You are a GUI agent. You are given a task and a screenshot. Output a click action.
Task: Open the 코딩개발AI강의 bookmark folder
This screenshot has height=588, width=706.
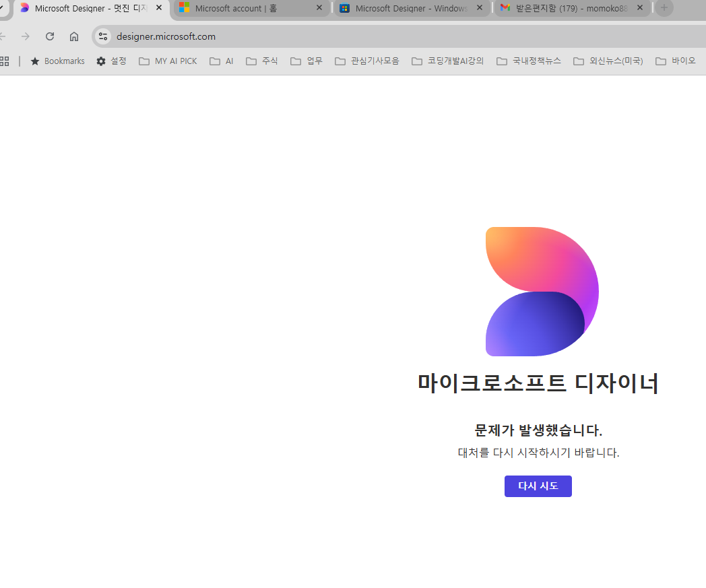click(447, 61)
